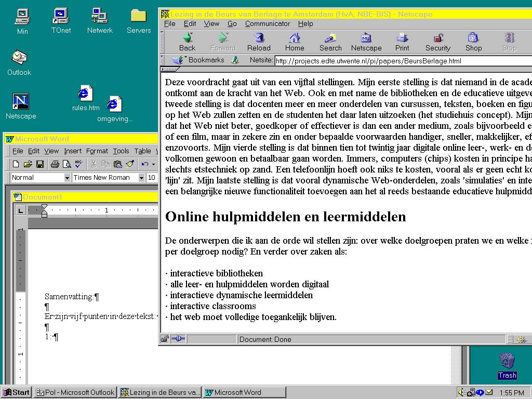Click the tab alignment selector on Word ruler
Screen dimensions: 532x399
[x=20, y=211]
